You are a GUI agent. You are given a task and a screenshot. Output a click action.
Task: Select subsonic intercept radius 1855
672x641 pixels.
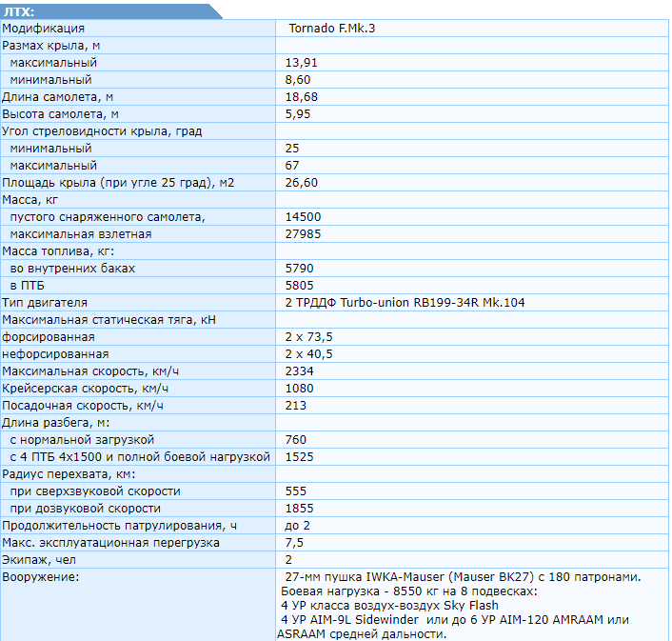[300, 509]
